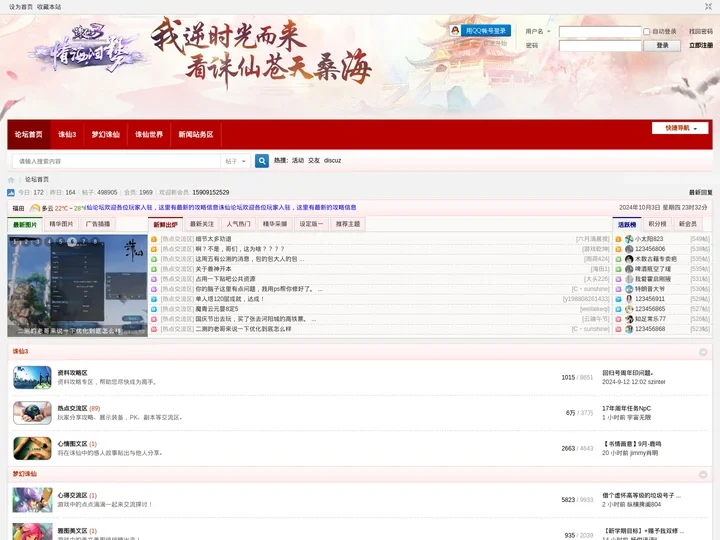Click the rank icon beside 关于兽神开本

click(x=154, y=269)
